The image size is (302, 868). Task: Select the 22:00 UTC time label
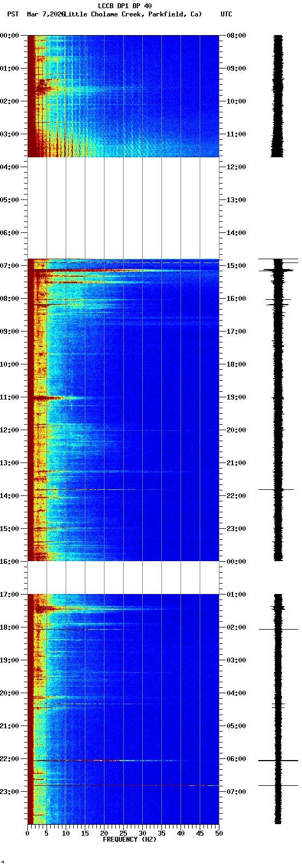tap(237, 496)
